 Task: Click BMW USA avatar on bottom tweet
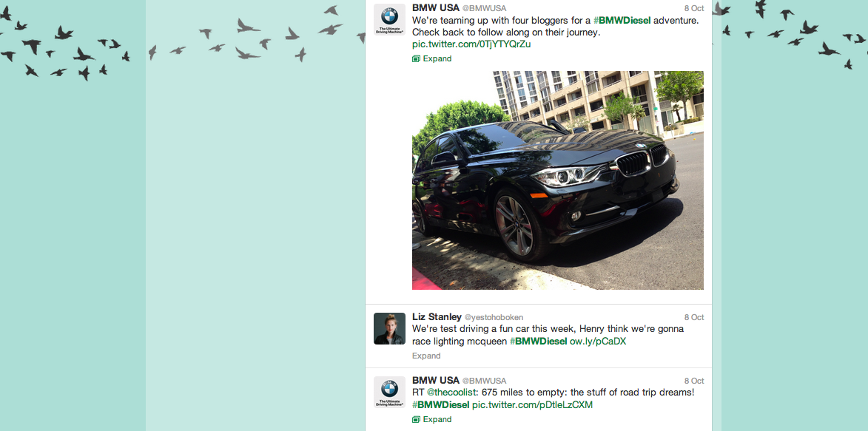point(389,393)
